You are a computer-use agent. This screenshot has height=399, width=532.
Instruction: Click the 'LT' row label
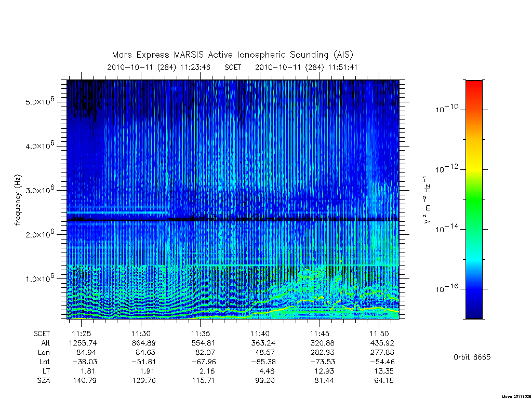click(x=46, y=371)
